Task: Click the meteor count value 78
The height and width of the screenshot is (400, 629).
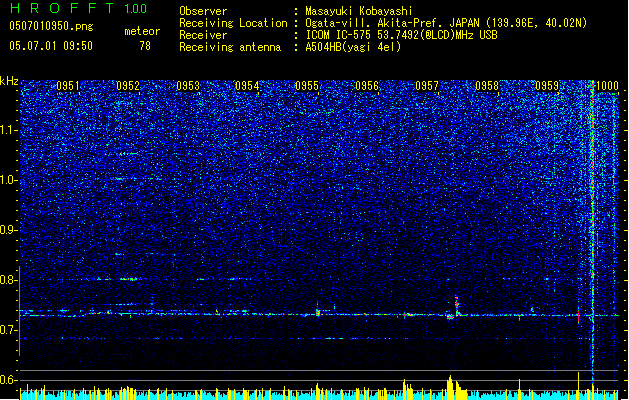Action: [145, 46]
